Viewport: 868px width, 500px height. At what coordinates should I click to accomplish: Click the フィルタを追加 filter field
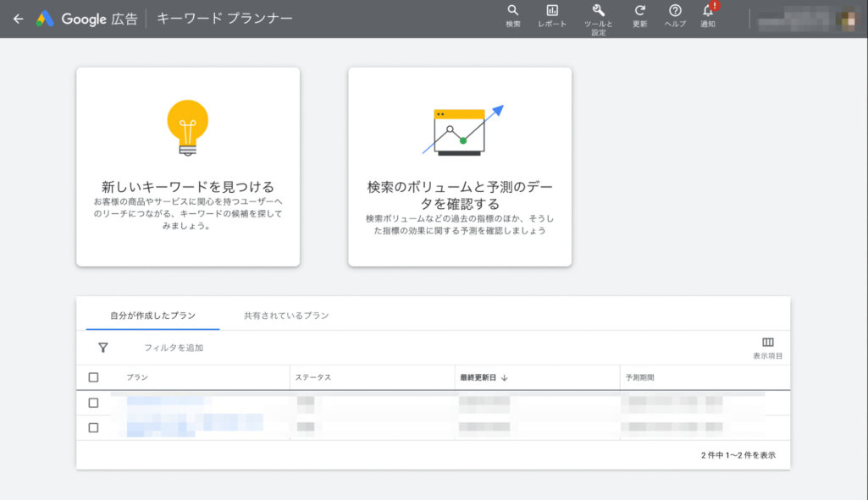click(174, 348)
